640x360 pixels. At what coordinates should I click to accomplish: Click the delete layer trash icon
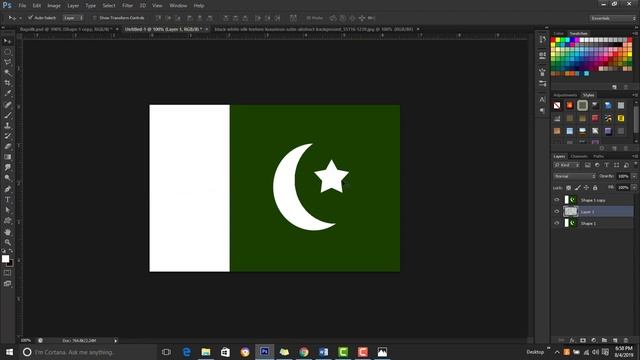pos(626,340)
